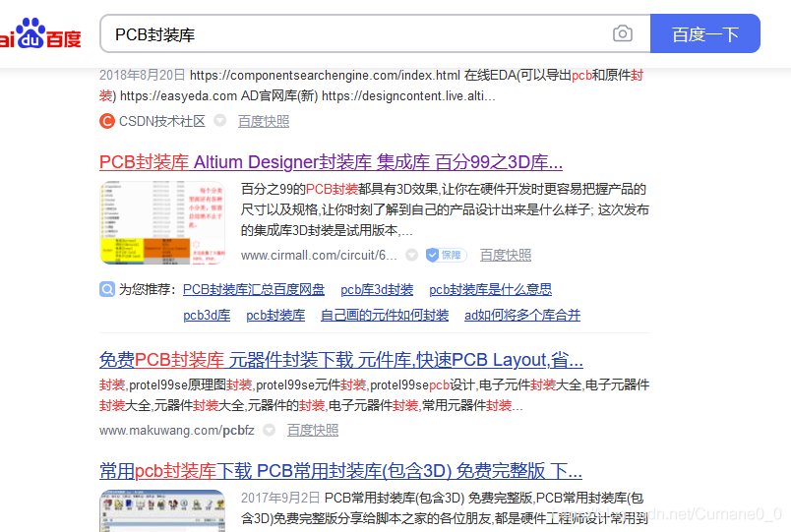Image resolution: width=791 pixels, height=532 pixels.
Task: Click the 百度一下 search button
Action: pos(704,33)
